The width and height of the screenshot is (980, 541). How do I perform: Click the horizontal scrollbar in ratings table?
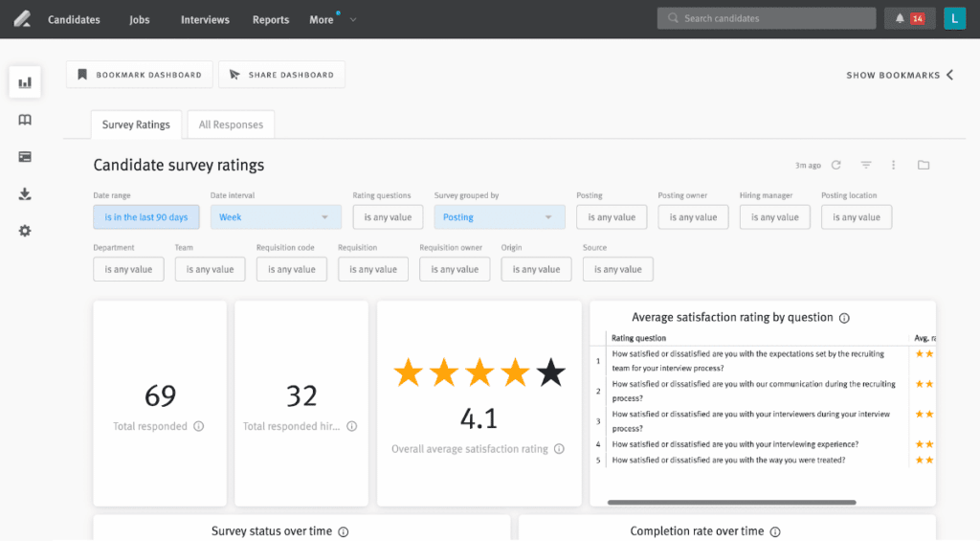coord(731,502)
